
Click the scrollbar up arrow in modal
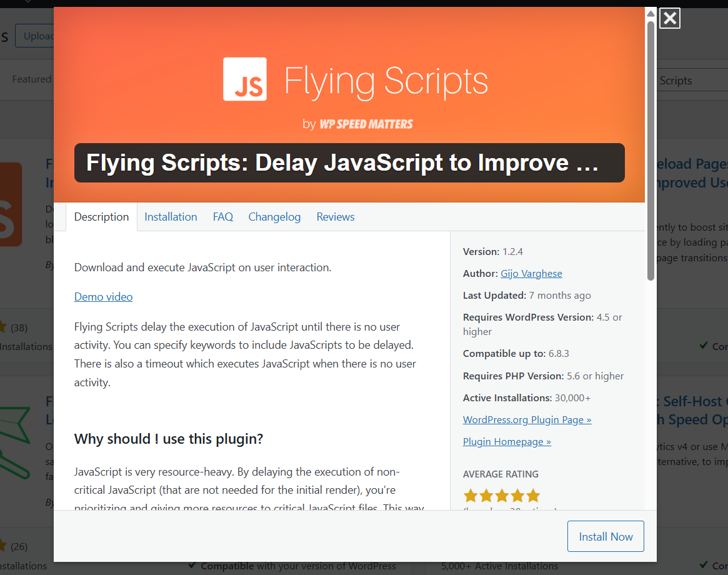click(x=651, y=12)
